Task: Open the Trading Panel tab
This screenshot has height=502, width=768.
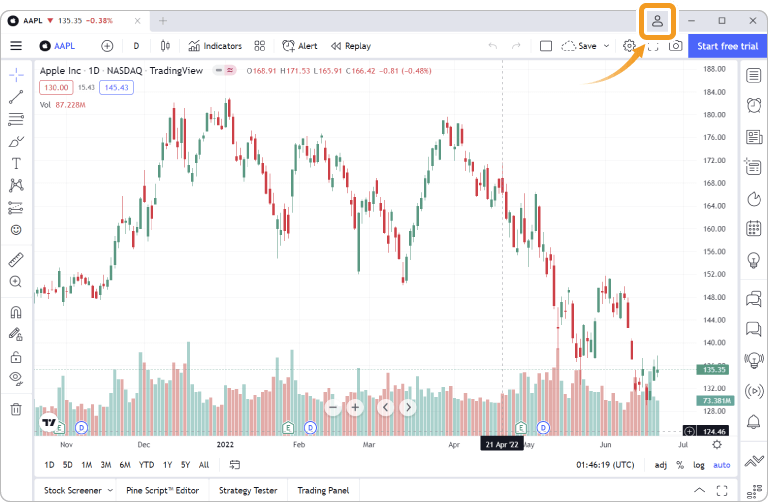Action: [x=323, y=490]
